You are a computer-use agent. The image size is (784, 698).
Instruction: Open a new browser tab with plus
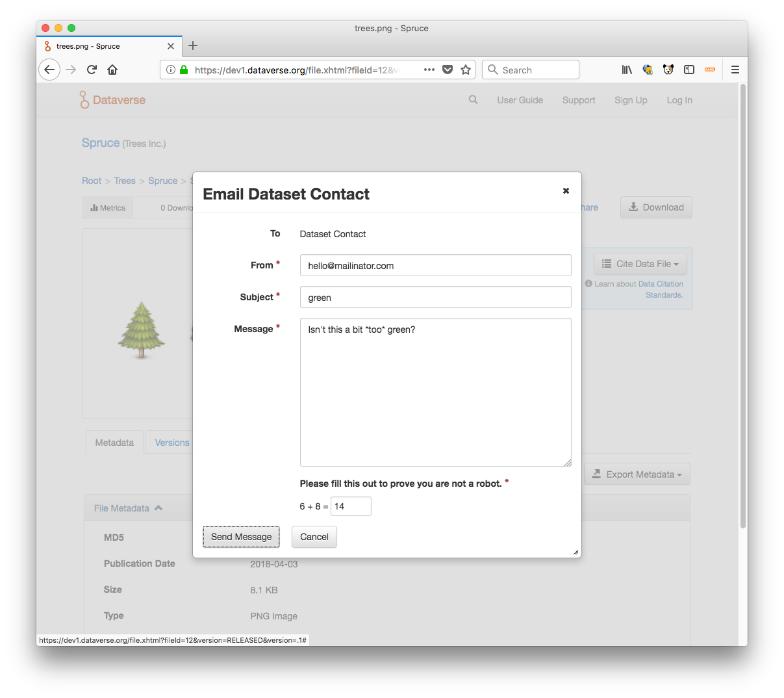pyautogui.click(x=193, y=45)
